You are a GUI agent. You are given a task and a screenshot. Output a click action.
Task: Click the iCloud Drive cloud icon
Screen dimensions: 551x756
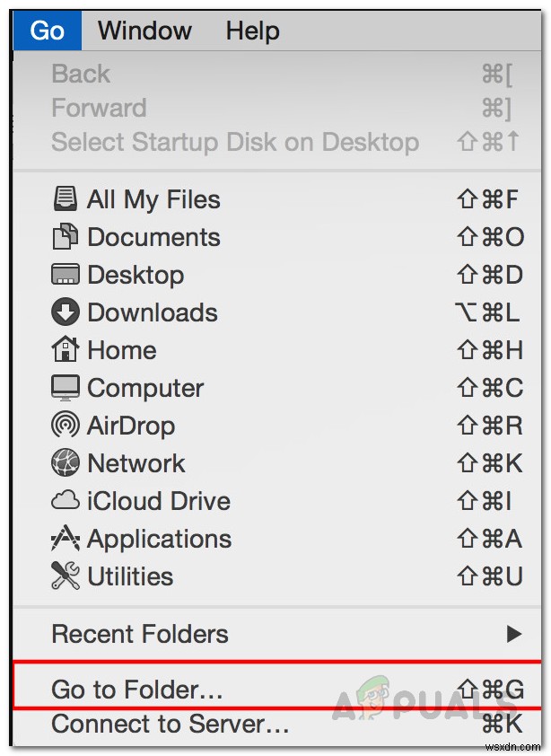(66, 500)
